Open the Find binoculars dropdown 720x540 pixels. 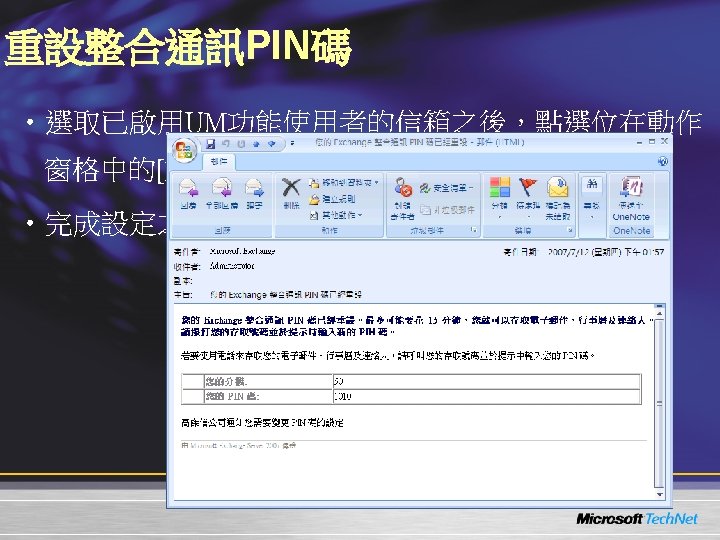(x=592, y=197)
